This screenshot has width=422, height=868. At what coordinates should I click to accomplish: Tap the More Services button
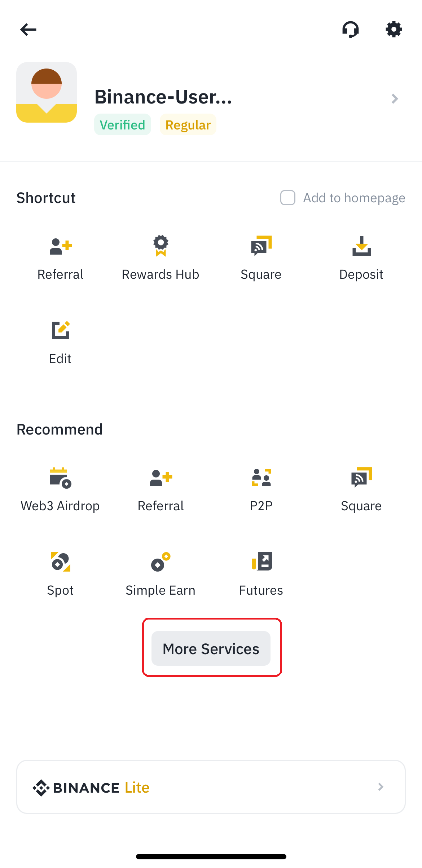(211, 648)
